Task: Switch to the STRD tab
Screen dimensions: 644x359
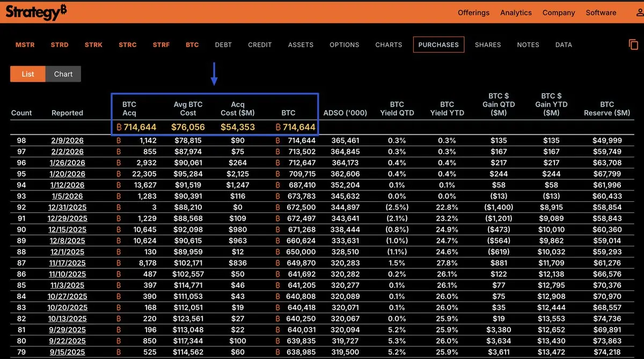Action: tap(60, 45)
